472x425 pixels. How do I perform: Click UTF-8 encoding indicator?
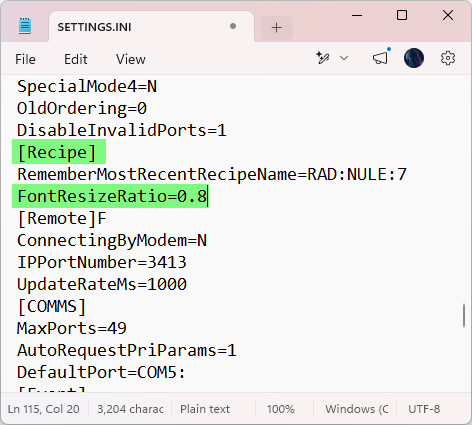pos(424,409)
